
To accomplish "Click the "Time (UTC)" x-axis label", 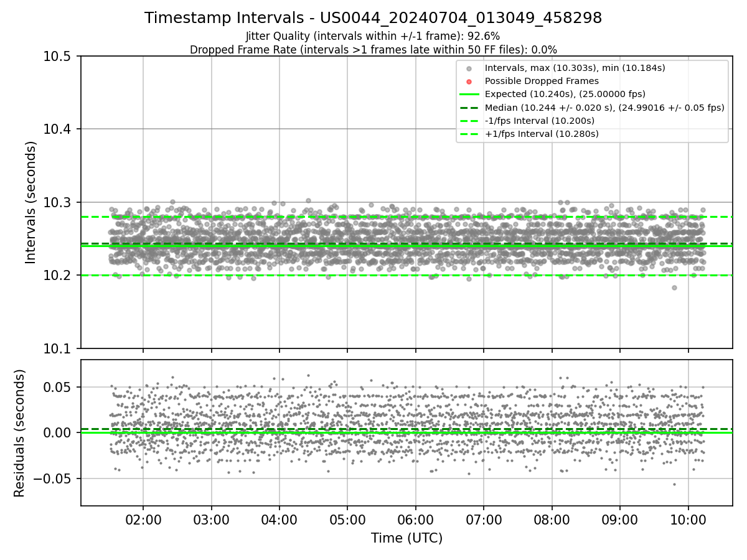I will (406, 538).
